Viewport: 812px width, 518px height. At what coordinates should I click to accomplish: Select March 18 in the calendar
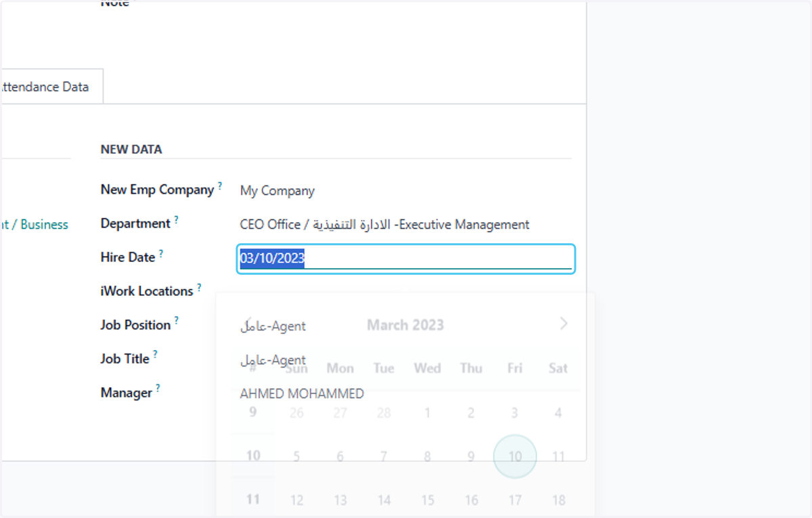click(x=558, y=500)
